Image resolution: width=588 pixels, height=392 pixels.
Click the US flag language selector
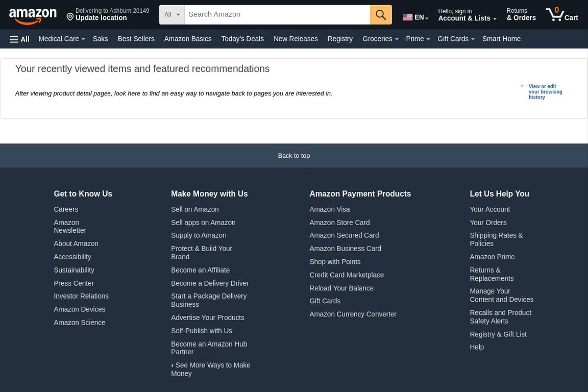415,17
